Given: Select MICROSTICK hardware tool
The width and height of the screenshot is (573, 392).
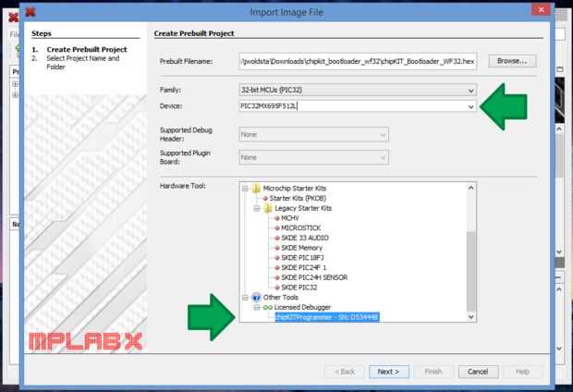Looking at the screenshot, I should tap(300, 228).
